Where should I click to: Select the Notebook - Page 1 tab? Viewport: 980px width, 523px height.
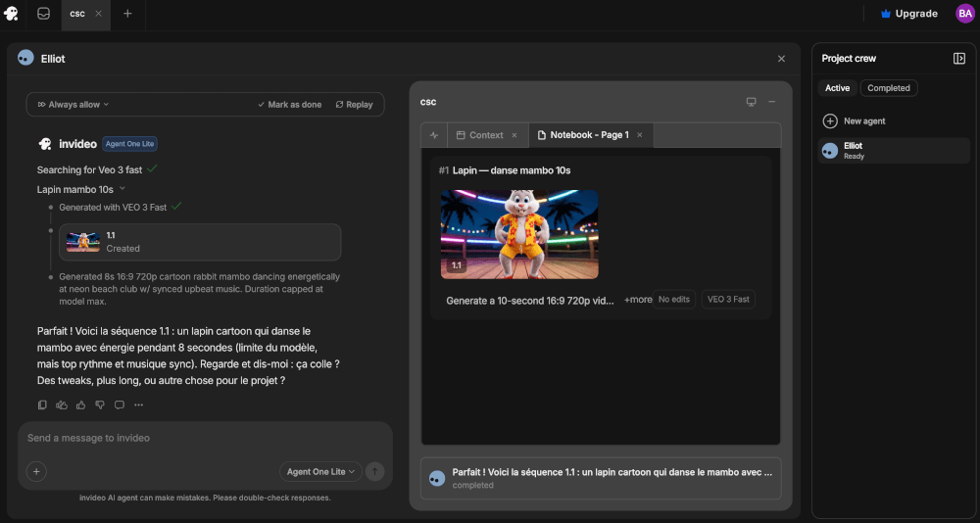click(x=583, y=135)
